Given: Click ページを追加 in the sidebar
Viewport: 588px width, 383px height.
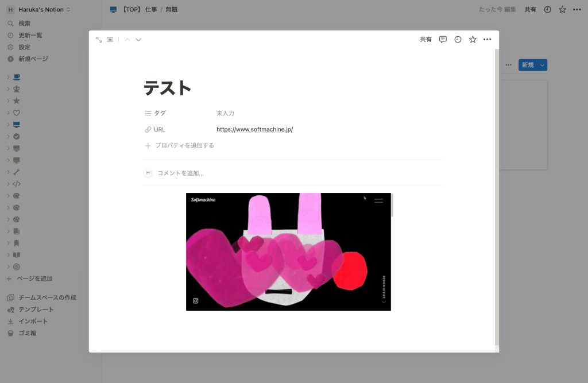Looking at the screenshot, I should tap(29, 278).
